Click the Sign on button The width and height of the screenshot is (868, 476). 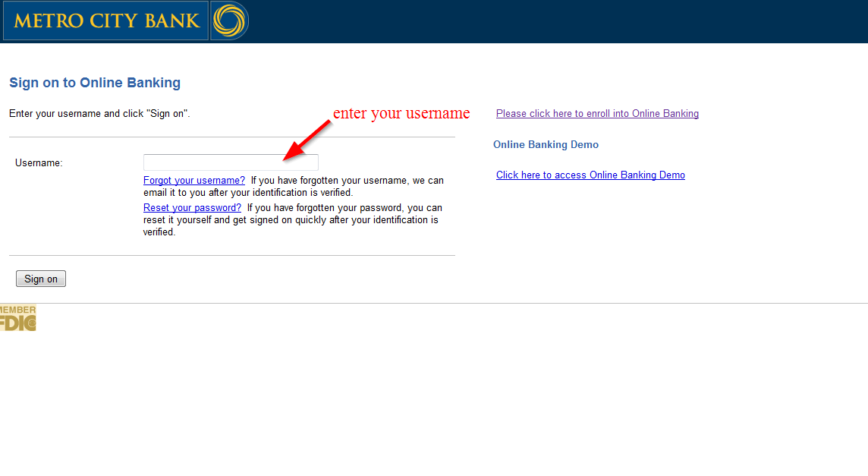tap(41, 279)
